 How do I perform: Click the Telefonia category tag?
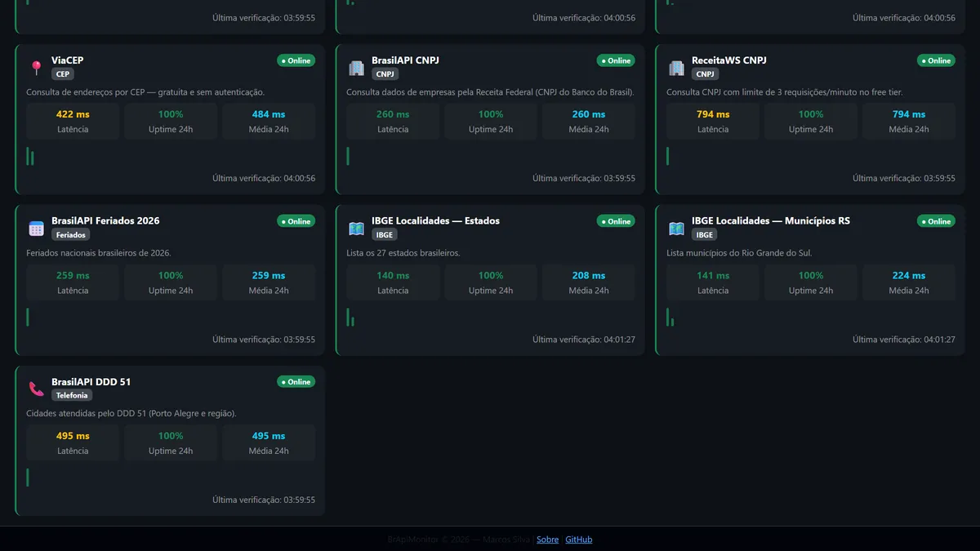pyautogui.click(x=72, y=396)
